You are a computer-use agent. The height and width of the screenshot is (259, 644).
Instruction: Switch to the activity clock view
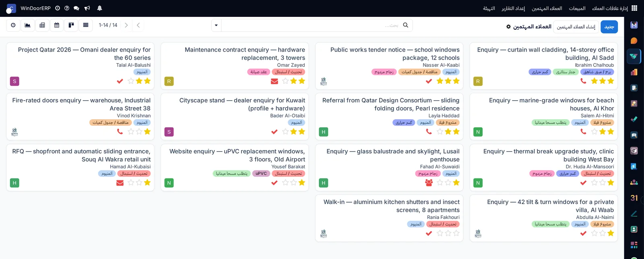(x=13, y=25)
